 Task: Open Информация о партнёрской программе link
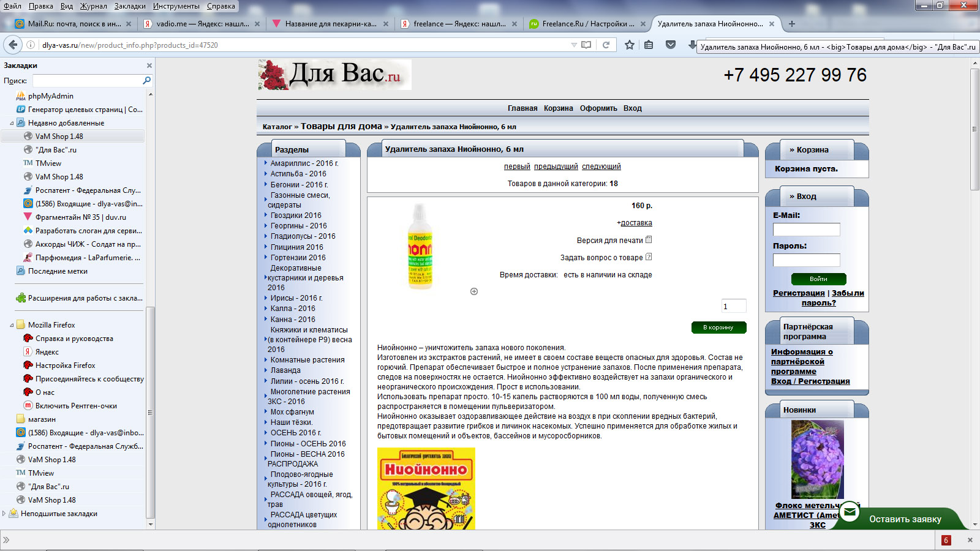click(802, 362)
